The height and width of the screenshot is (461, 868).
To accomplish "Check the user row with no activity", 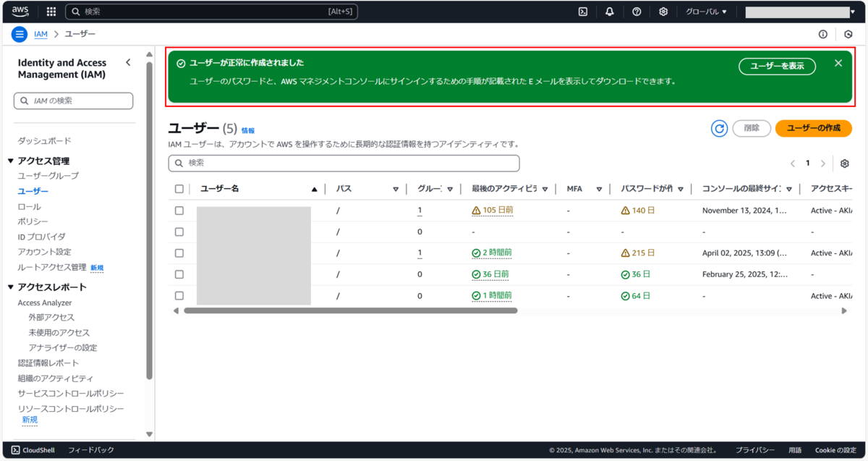I will tap(179, 232).
